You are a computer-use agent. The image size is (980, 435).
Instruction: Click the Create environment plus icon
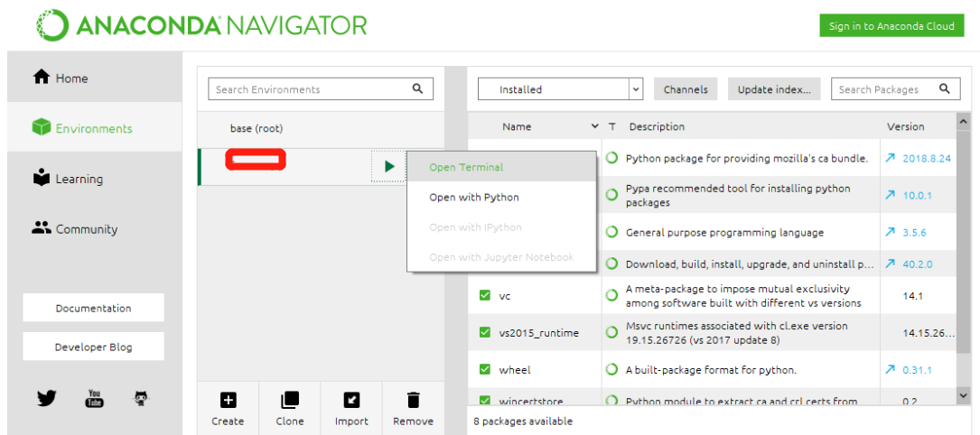[228, 400]
